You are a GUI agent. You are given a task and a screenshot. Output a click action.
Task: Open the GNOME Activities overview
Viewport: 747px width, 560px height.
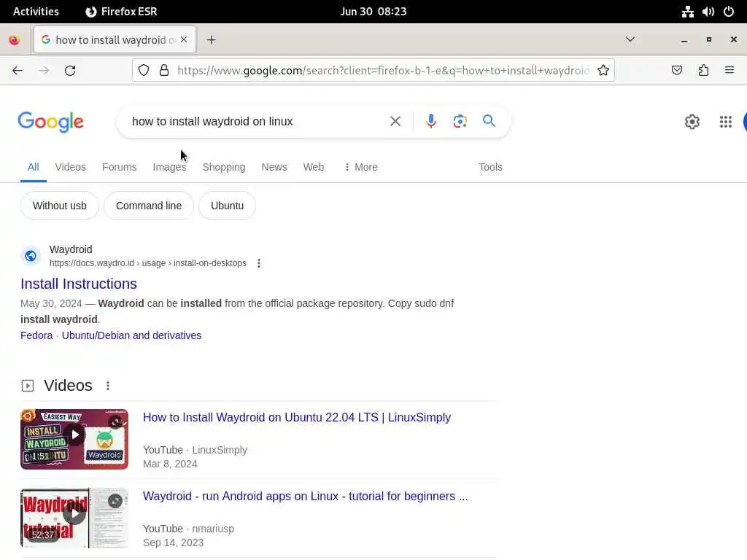(36, 12)
